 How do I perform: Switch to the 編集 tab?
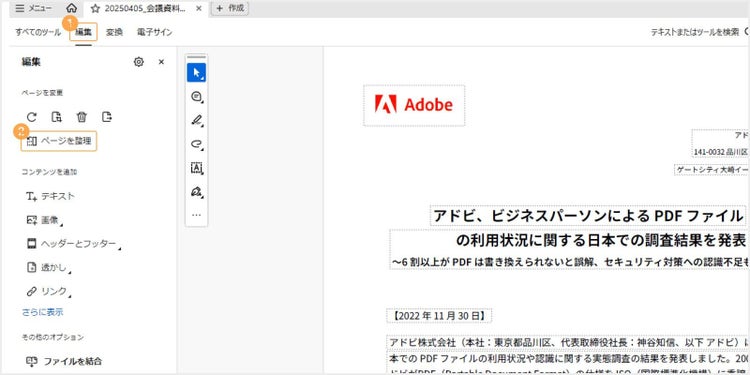pyautogui.click(x=83, y=32)
